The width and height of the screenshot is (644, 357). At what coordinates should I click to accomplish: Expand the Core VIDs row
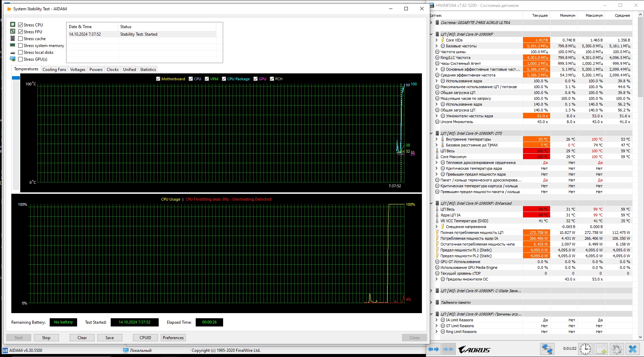(437, 40)
